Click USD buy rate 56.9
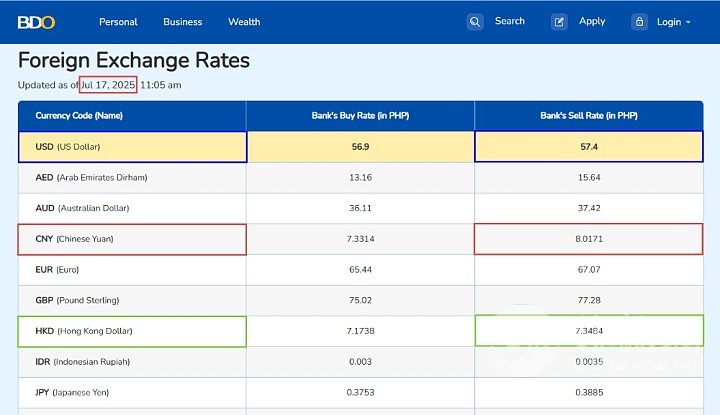The height and width of the screenshot is (415, 720). click(360, 147)
